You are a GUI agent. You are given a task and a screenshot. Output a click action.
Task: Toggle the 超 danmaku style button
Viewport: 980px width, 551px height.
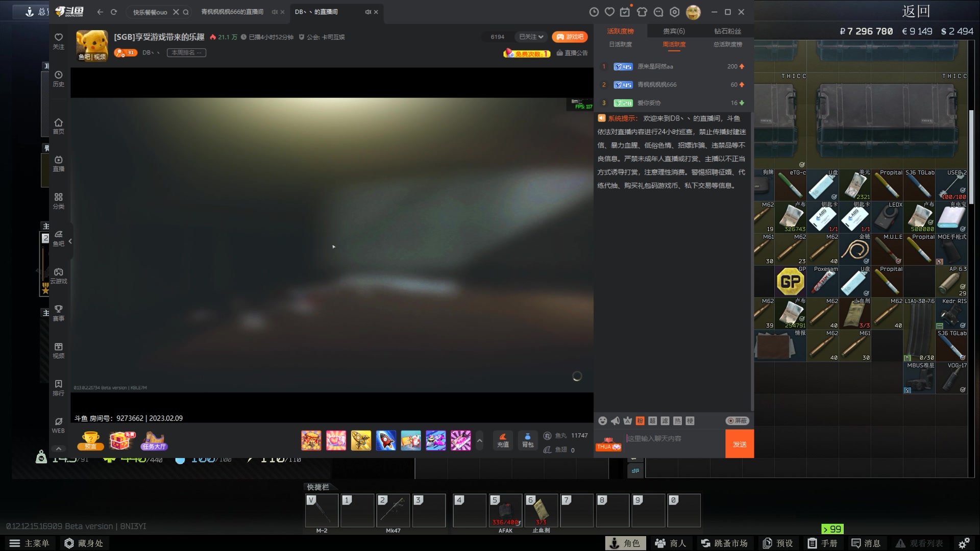tap(652, 420)
